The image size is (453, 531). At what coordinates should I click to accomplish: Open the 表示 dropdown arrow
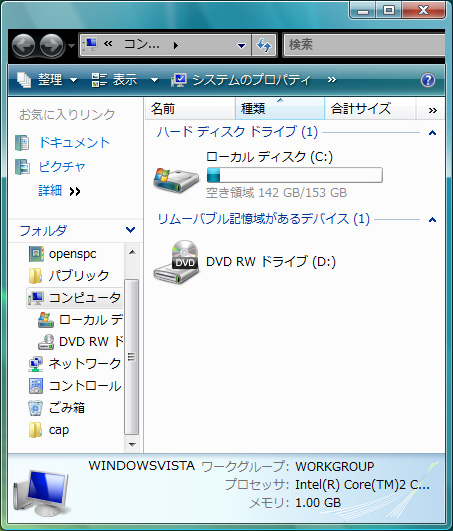154,80
